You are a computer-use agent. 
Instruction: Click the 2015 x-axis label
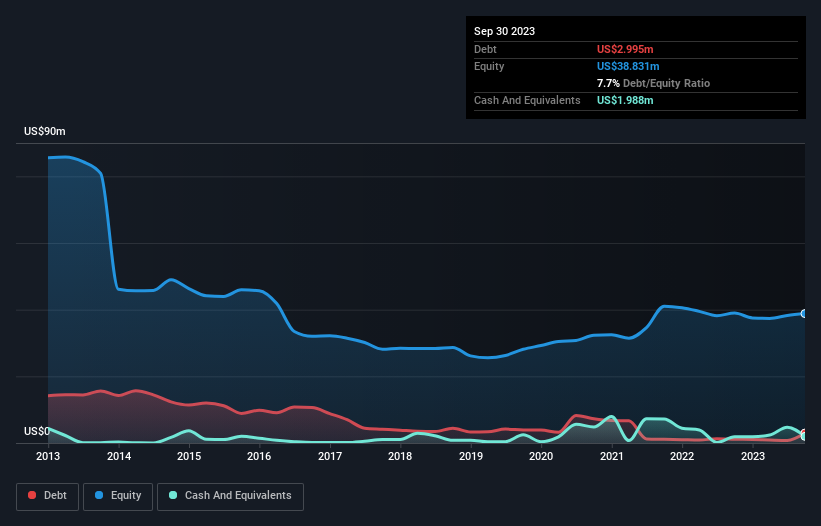click(189, 456)
